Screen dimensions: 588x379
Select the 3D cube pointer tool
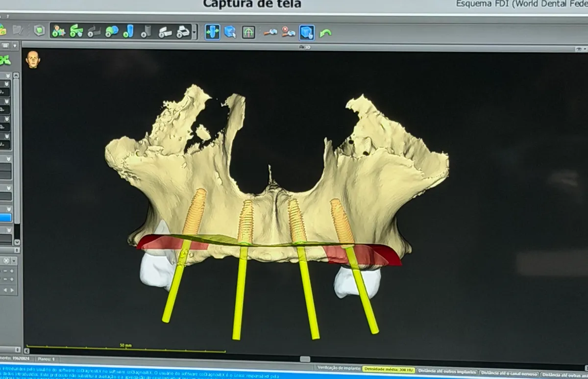tap(230, 32)
